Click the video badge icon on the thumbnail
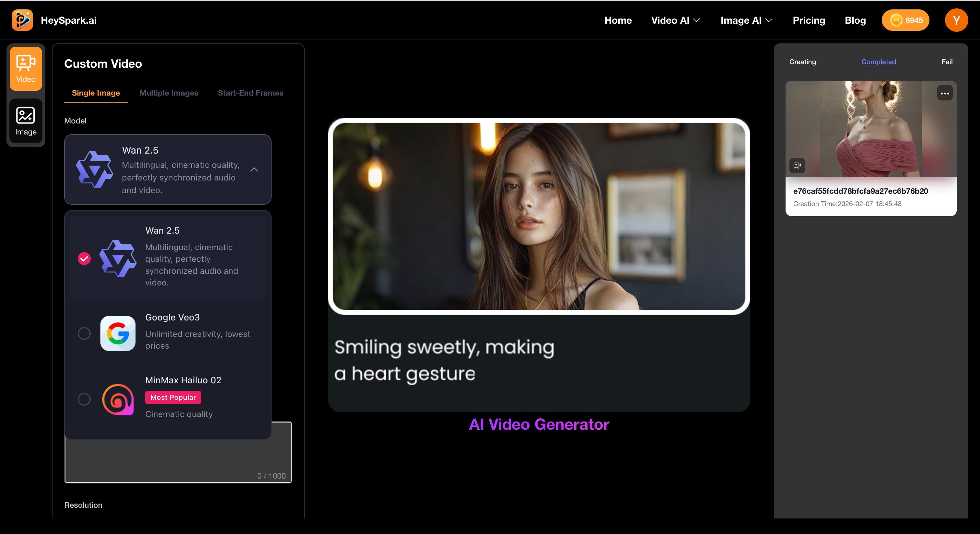Screen dimensions: 980x534 point(797,166)
